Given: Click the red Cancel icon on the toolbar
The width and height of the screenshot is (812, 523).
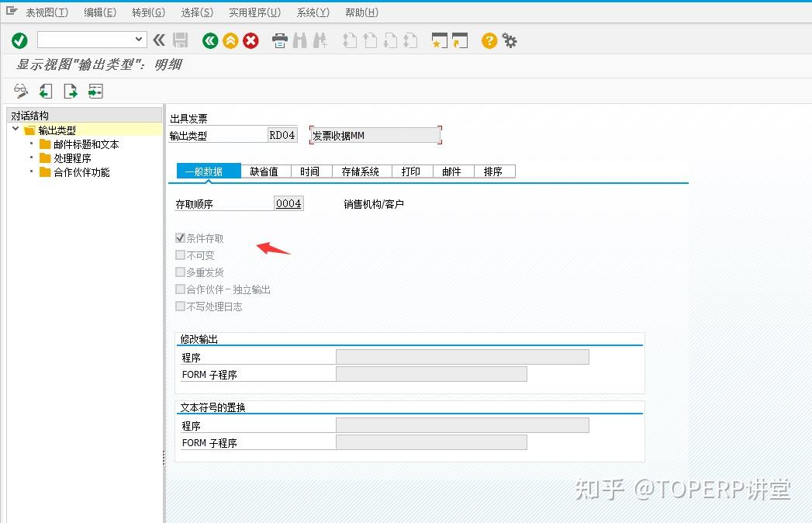Looking at the screenshot, I should pos(250,40).
